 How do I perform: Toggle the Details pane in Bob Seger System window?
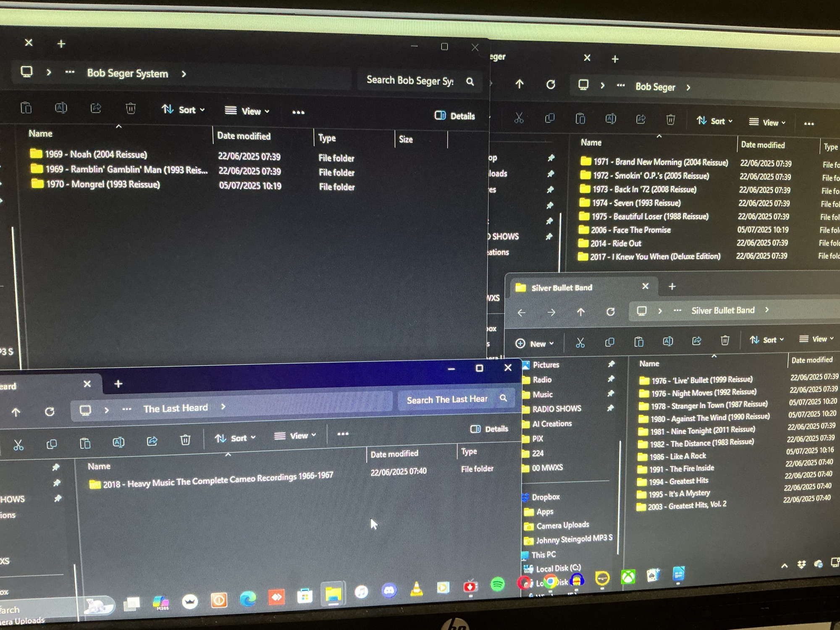coord(455,116)
